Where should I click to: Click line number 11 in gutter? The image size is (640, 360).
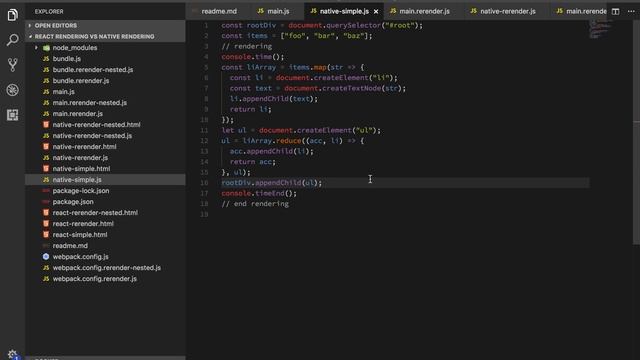[204, 130]
